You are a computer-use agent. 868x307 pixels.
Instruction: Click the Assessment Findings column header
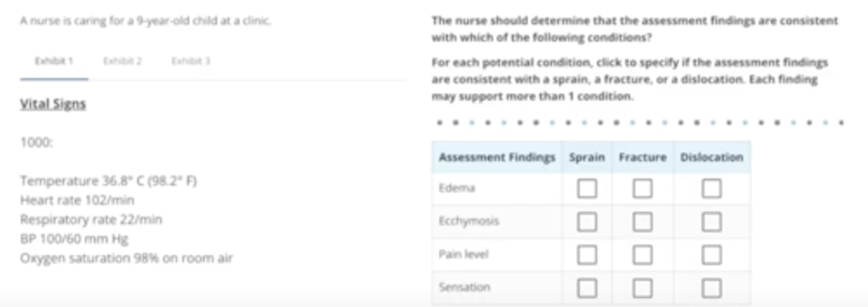[x=497, y=157]
